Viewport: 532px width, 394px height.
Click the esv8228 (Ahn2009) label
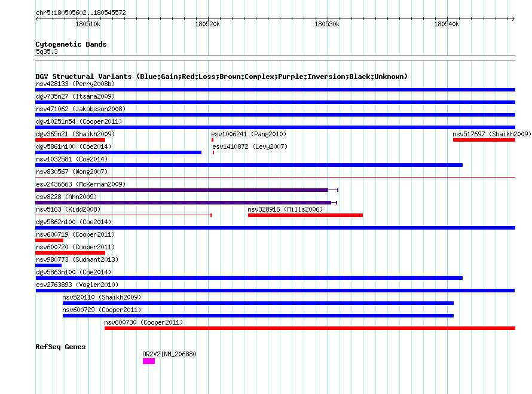coord(66,197)
